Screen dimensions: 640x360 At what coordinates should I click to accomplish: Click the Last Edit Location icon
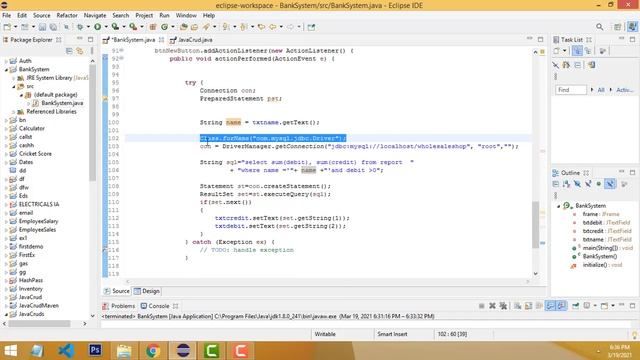point(261,27)
